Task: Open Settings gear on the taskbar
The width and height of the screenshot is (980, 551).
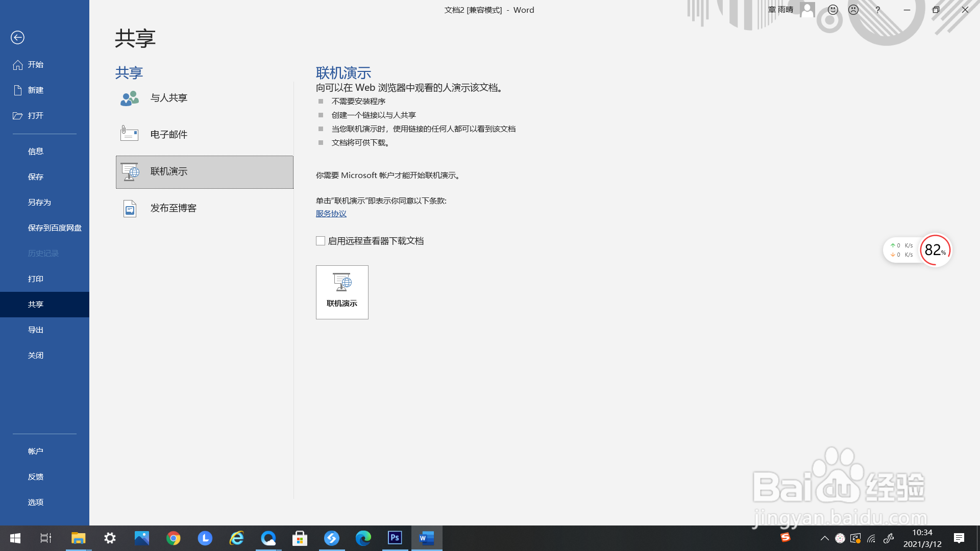Action: tap(110, 538)
